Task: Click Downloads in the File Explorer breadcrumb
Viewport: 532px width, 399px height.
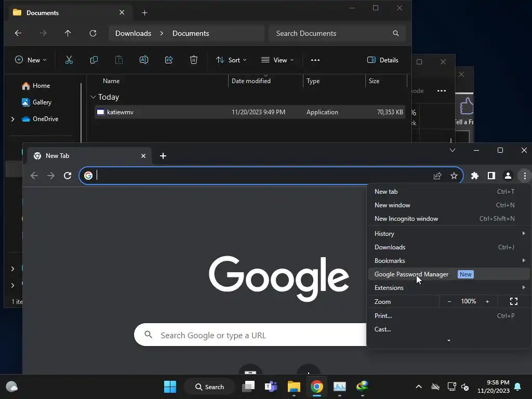Action: coord(133,33)
